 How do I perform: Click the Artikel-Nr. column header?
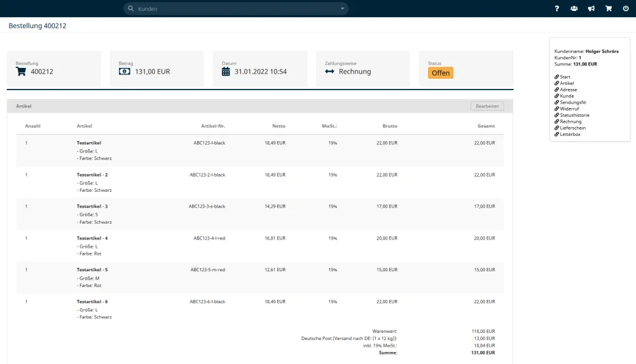[213, 126]
